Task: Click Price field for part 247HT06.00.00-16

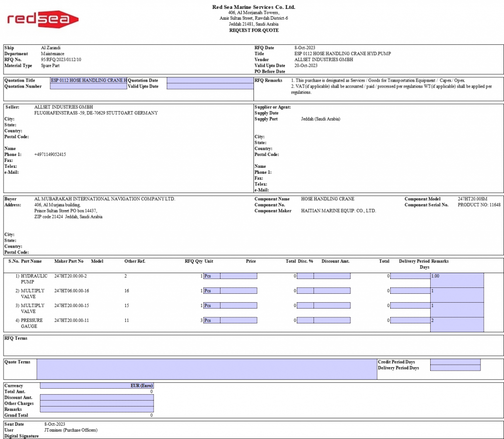Action: (x=239, y=291)
